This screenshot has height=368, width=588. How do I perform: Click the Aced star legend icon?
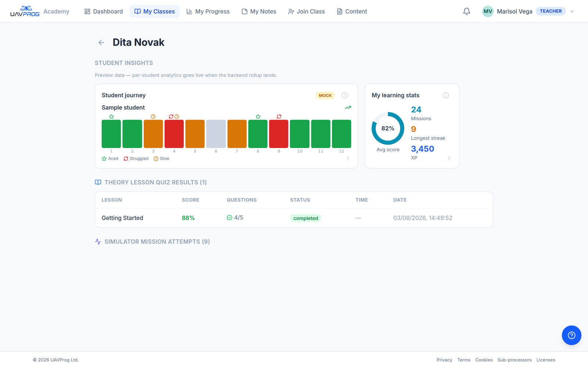point(104,159)
